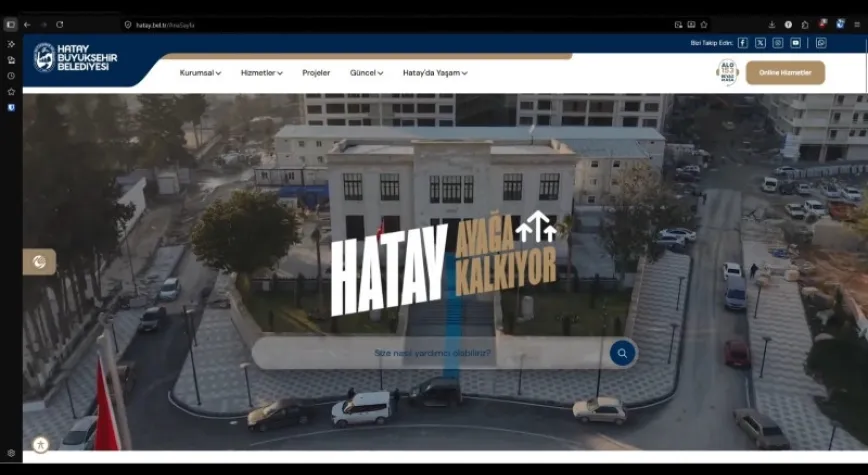Click the red extension icon in the toolbar
The image size is (868, 475).
[x=823, y=24]
